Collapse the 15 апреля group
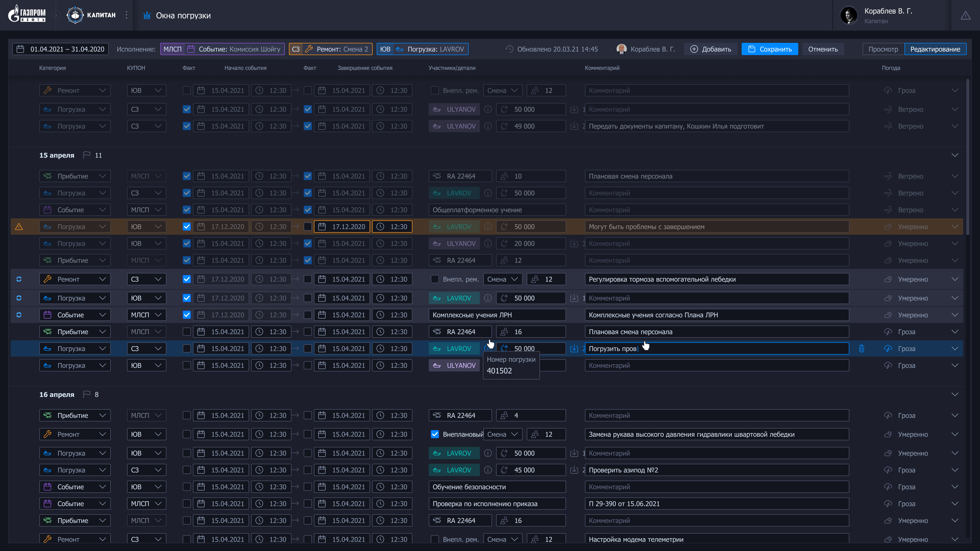Viewport: 980px width, 551px height. click(x=954, y=155)
